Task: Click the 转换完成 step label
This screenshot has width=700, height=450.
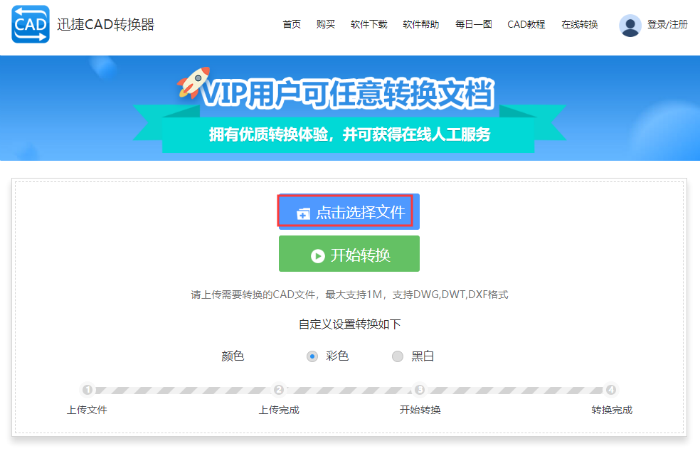Action: tap(612, 410)
